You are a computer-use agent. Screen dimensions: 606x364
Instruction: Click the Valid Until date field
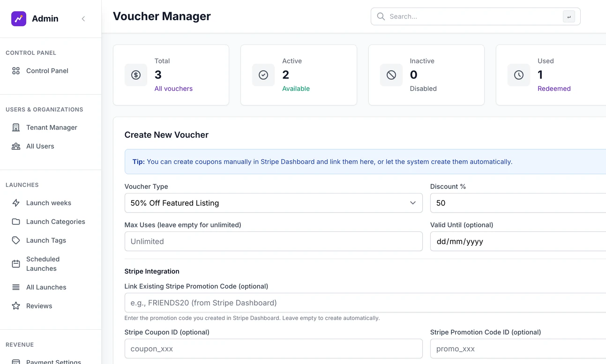pyautogui.click(x=518, y=241)
